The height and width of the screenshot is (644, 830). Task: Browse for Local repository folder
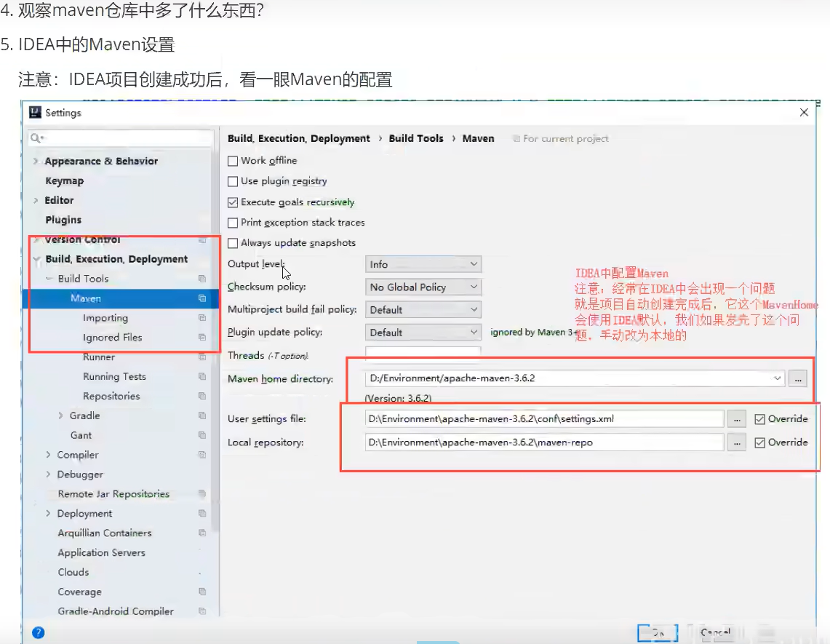pos(737,442)
